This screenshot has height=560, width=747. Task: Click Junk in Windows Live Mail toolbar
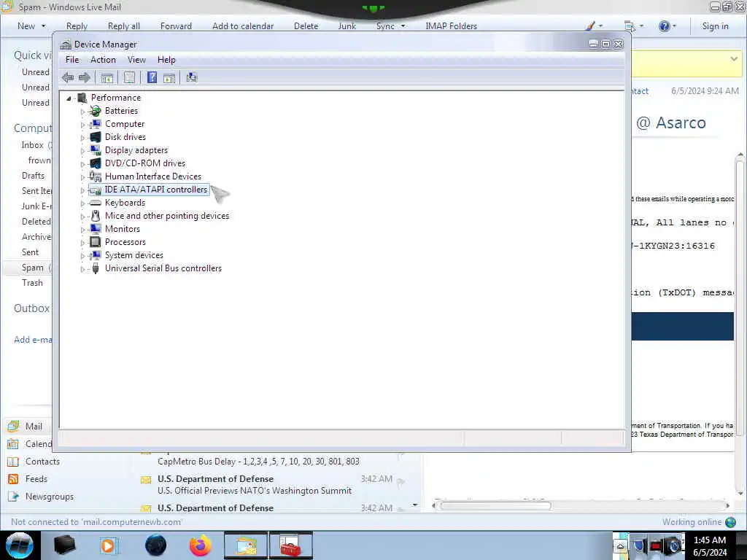pos(347,26)
